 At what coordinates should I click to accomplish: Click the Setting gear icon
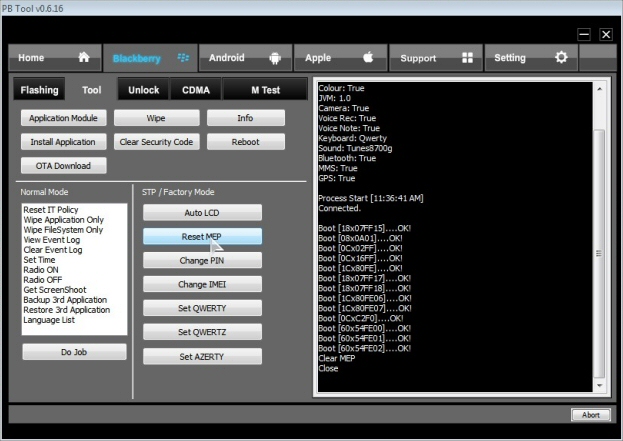pos(561,58)
